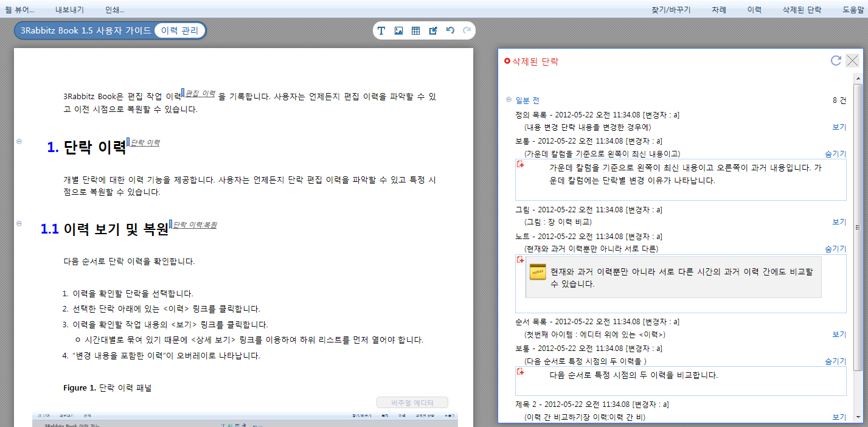Click the insert table grid icon
This screenshot has height=427, width=868.
coord(415,31)
